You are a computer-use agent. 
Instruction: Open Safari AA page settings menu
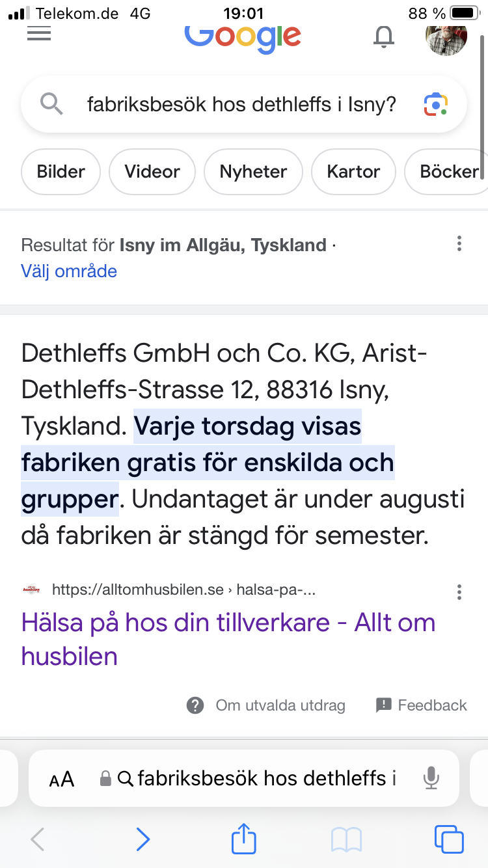point(62,779)
